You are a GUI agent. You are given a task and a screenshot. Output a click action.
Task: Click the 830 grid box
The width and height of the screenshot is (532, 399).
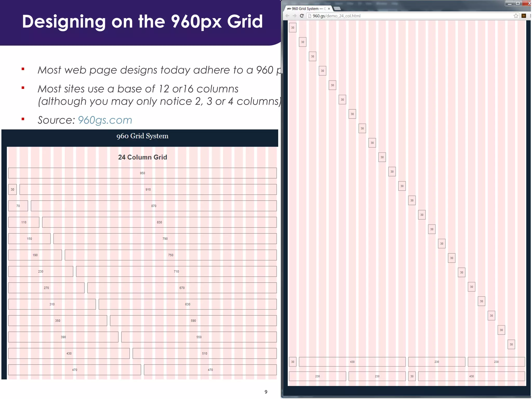click(159, 222)
